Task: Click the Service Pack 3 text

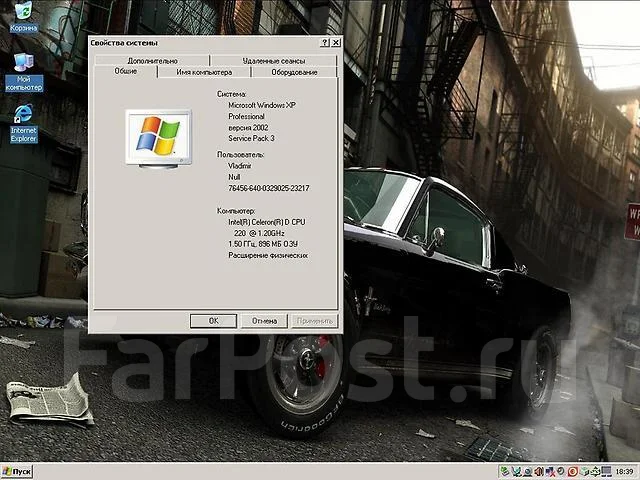Action: point(251,138)
